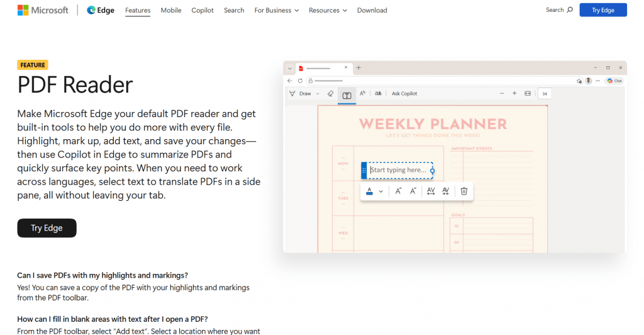
Task: Click Ask Copilot in the PDF toolbar
Action: pos(404,94)
